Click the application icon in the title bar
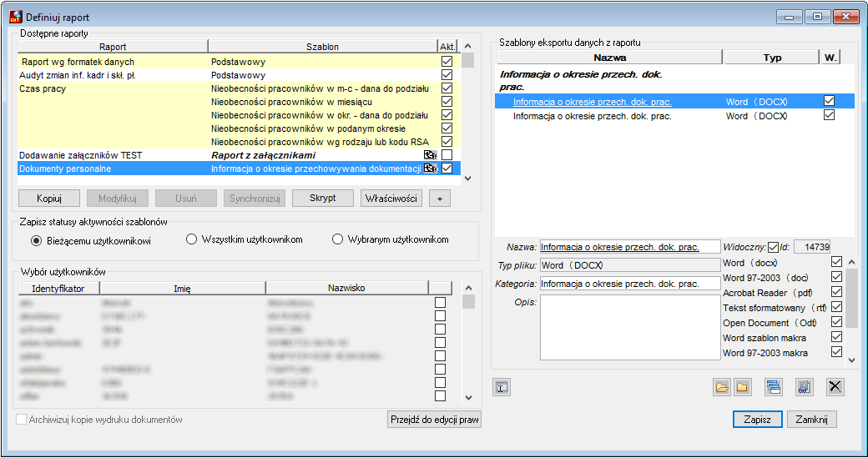Viewport: 868px width, 458px height. tap(16, 18)
